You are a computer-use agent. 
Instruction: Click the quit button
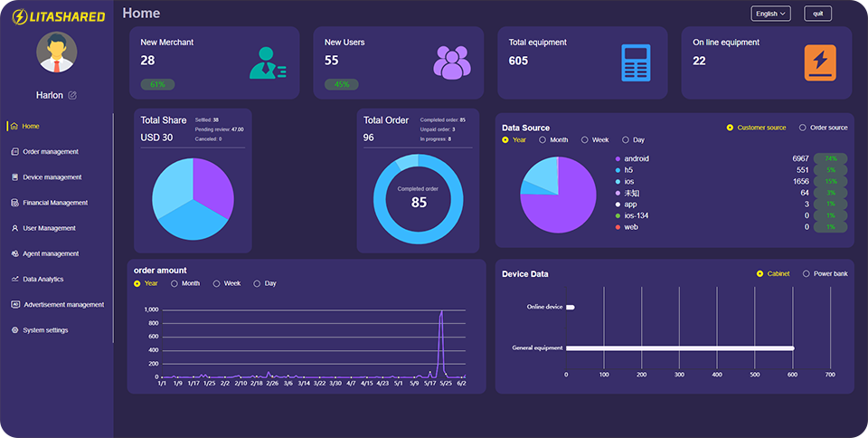point(817,14)
